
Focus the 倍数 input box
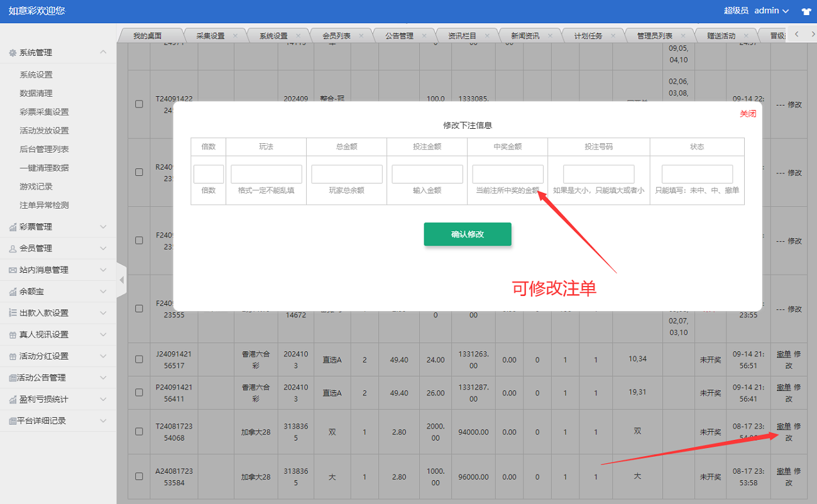pos(208,174)
